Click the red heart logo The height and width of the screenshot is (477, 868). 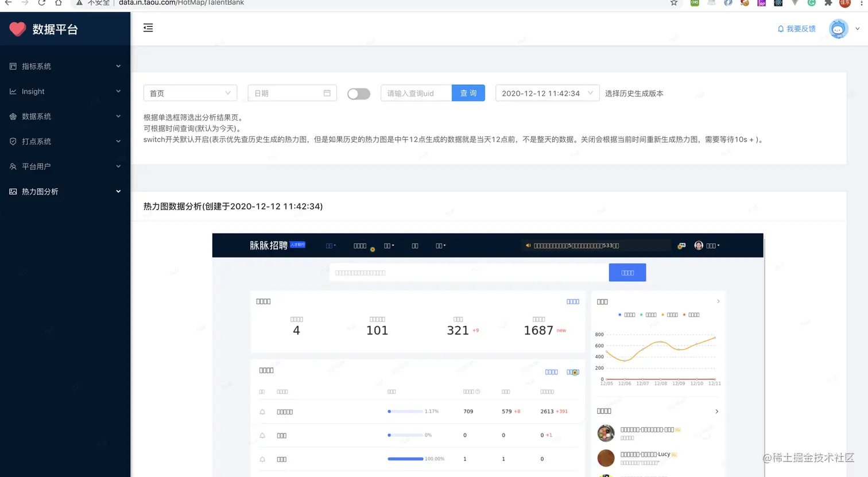coord(18,29)
